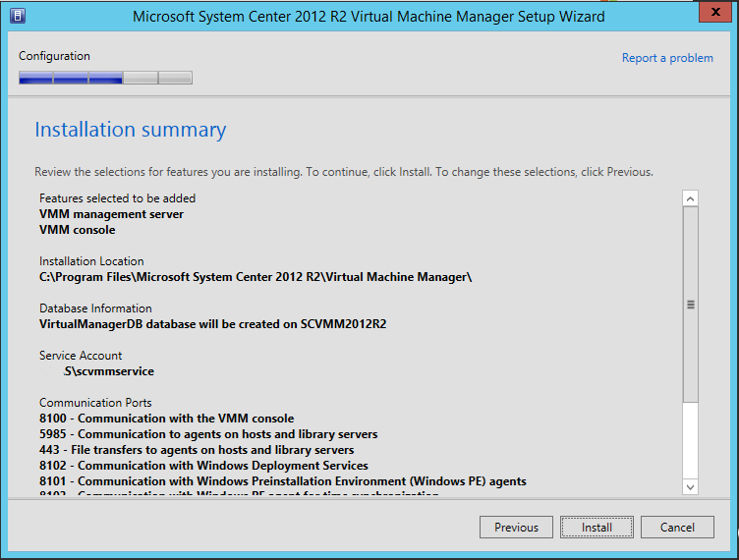
Task: Click the port 5985 agents communication line
Action: click(208, 434)
